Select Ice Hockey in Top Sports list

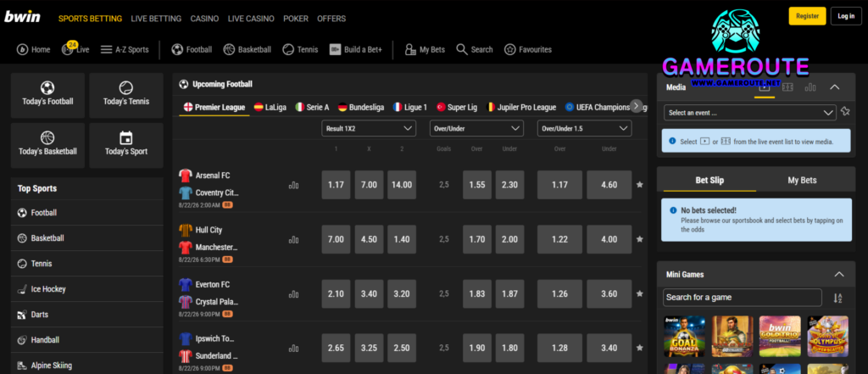click(x=87, y=289)
